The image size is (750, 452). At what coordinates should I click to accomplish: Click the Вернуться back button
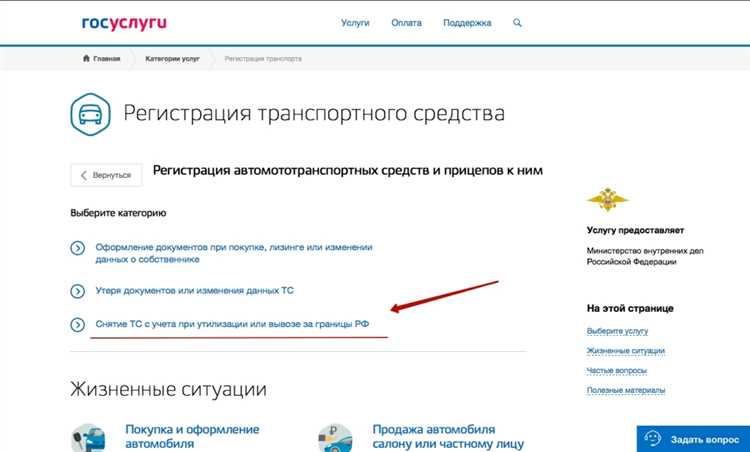[106, 175]
